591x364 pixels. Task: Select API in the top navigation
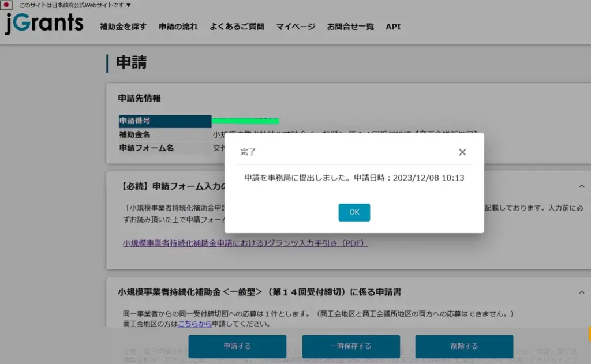click(x=393, y=27)
